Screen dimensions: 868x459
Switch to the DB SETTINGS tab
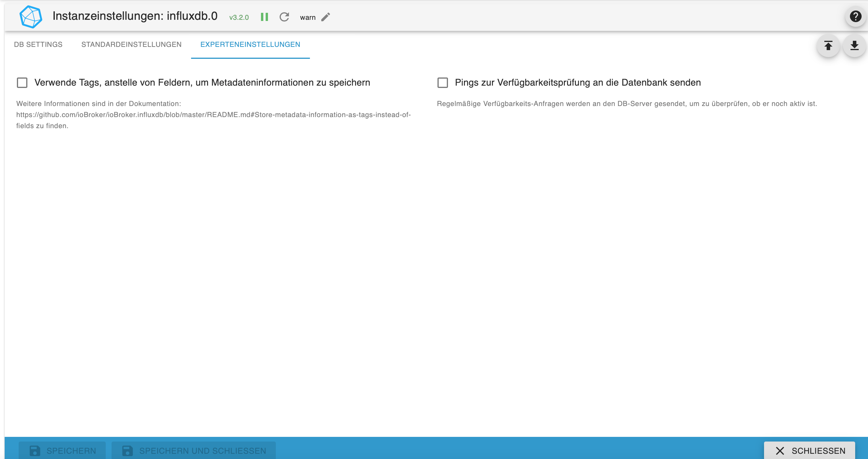tap(38, 44)
